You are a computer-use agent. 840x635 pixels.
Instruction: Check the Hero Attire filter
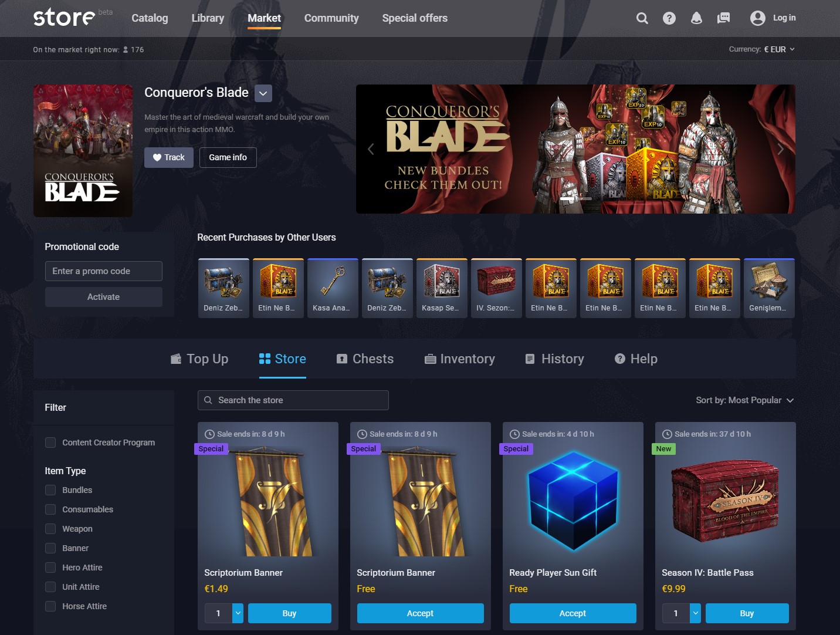(50, 568)
